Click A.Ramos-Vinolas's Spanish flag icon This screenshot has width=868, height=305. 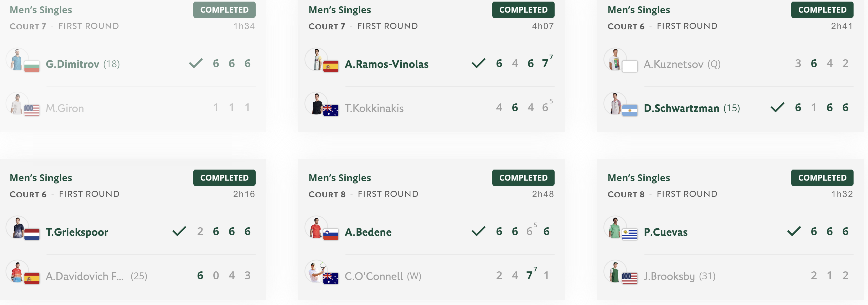331,66
